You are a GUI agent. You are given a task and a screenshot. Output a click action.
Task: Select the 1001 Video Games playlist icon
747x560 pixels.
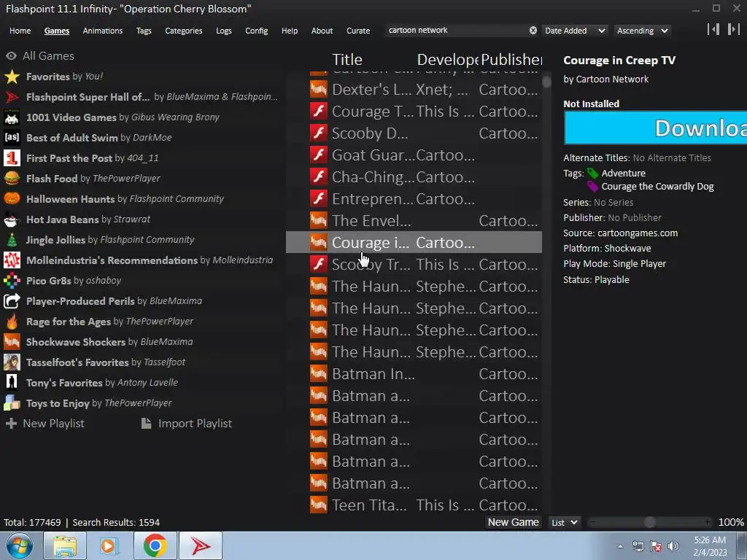coord(12,117)
